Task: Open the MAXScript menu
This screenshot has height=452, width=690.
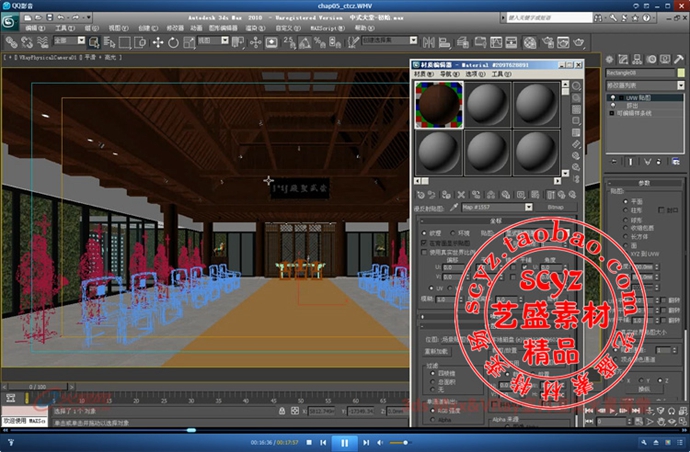Action: 327,28
